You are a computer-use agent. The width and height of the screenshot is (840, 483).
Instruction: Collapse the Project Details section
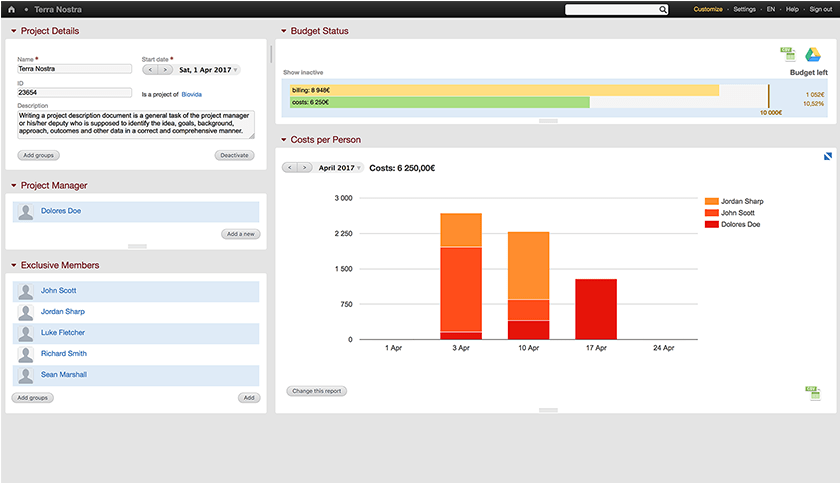coord(14,31)
